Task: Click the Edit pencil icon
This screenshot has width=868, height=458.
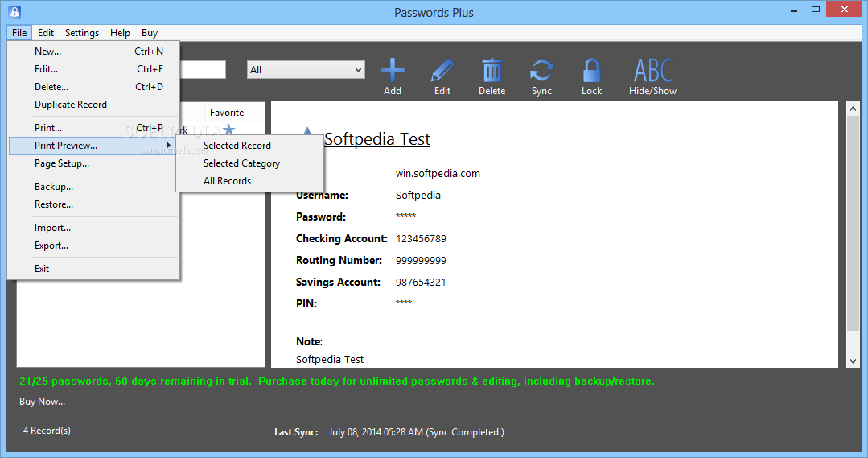Action: point(442,71)
